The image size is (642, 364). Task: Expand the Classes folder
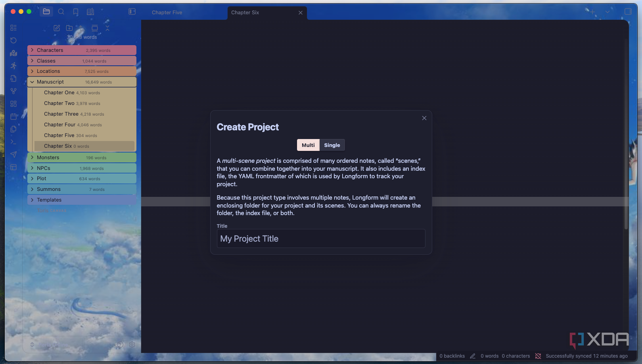pos(82,61)
